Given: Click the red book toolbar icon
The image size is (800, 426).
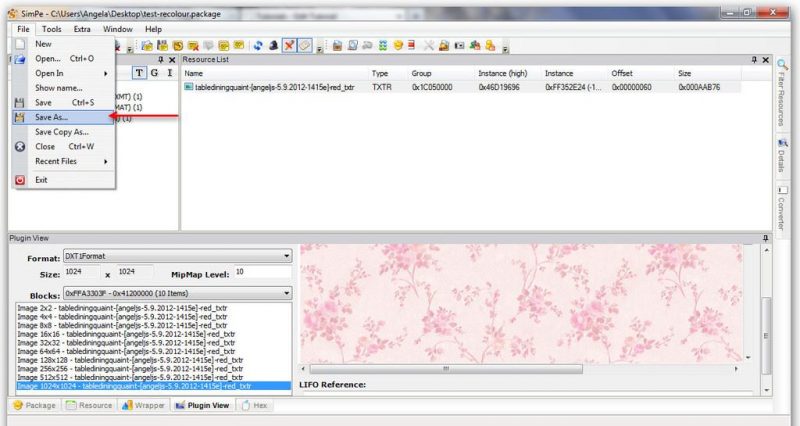Looking at the screenshot, I should click(x=412, y=46).
